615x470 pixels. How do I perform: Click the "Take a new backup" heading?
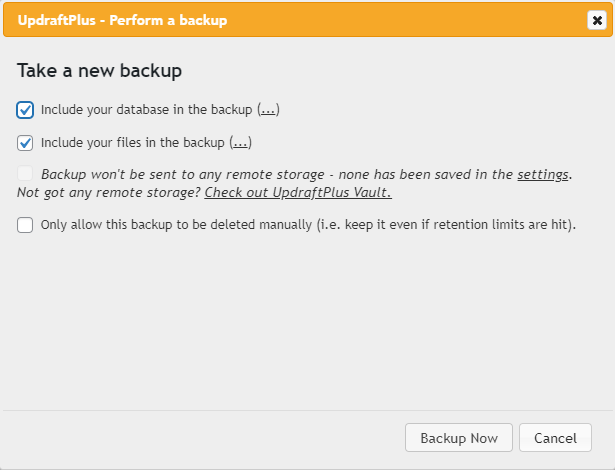coord(99,71)
